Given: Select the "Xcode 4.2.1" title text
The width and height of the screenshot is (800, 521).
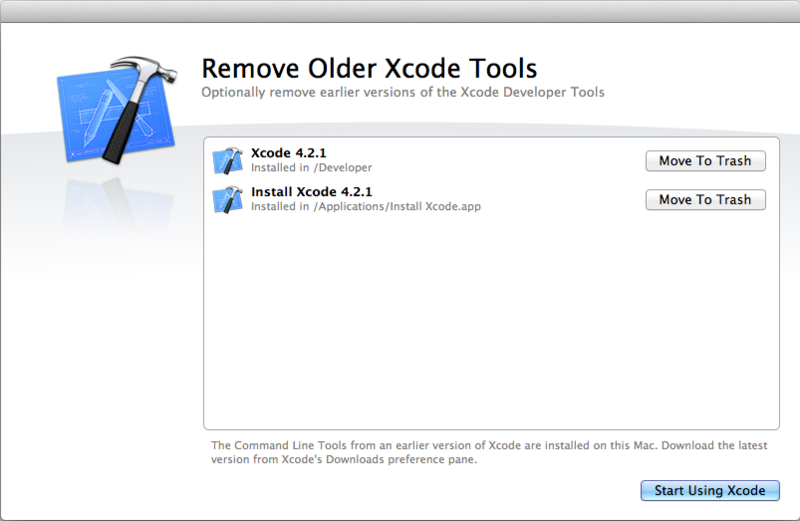Looking at the screenshot, I should pos(288,153).
